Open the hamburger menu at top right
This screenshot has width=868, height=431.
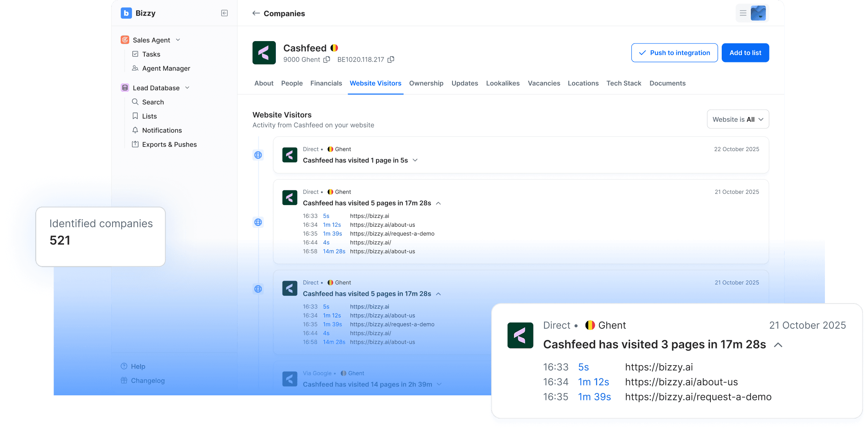point(743,13)
